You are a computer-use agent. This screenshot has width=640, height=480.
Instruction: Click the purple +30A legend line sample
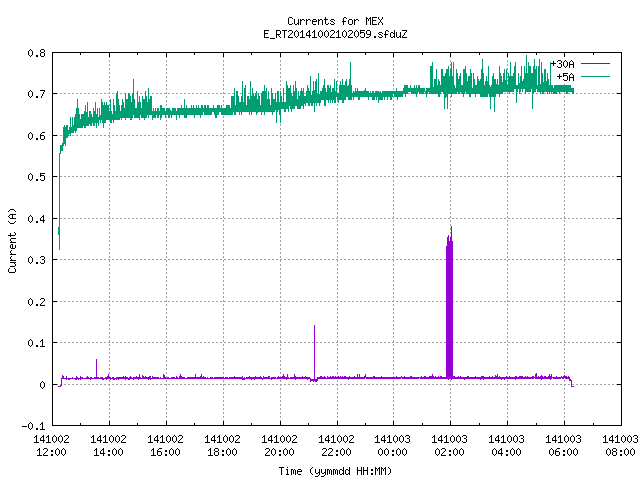click(595, 64)
